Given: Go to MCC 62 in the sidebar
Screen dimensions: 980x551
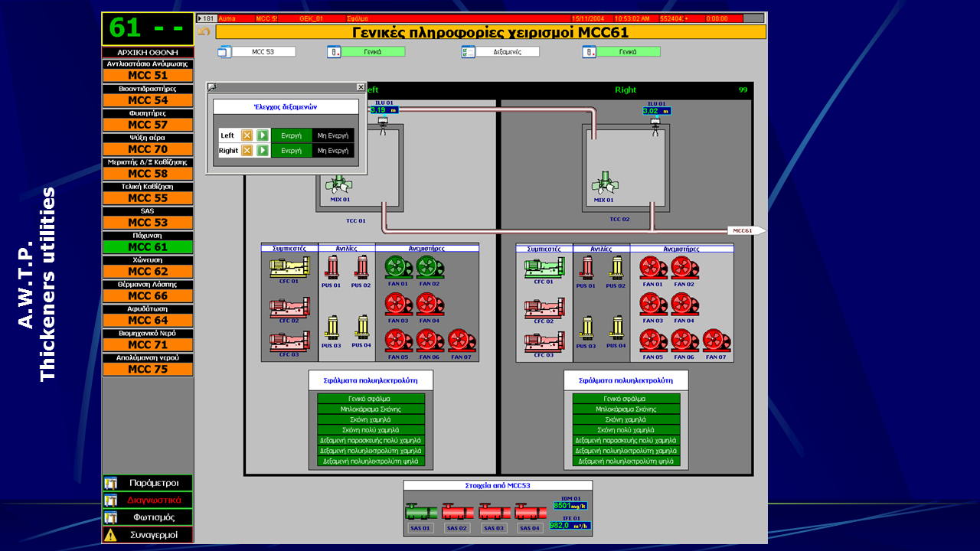Looking at the screenshot, I should (x=148, y=272).
